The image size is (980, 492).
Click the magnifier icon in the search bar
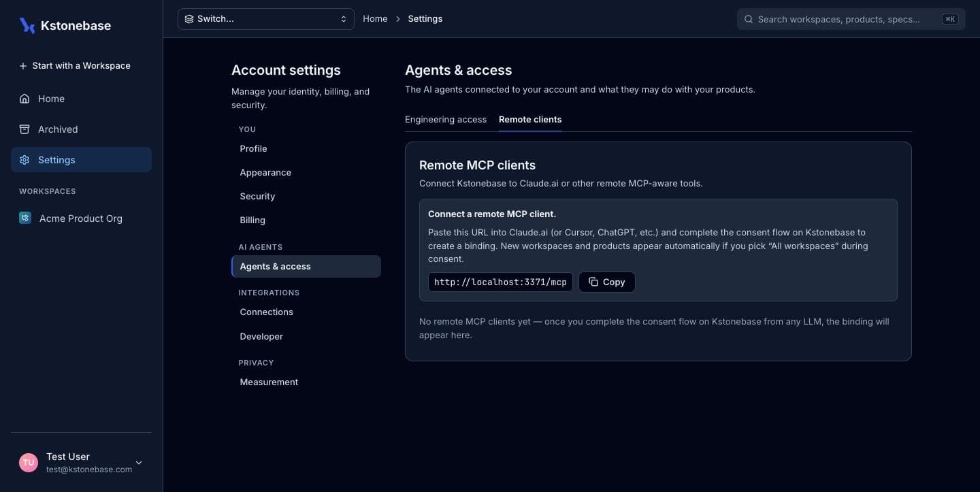749,19
